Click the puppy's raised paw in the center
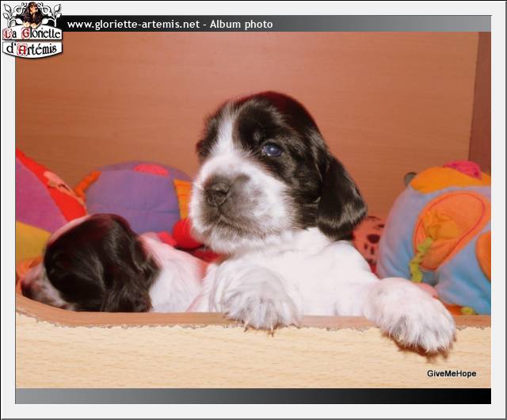The height and width of the screenshot is (420, 507). [x=257, y=297]
